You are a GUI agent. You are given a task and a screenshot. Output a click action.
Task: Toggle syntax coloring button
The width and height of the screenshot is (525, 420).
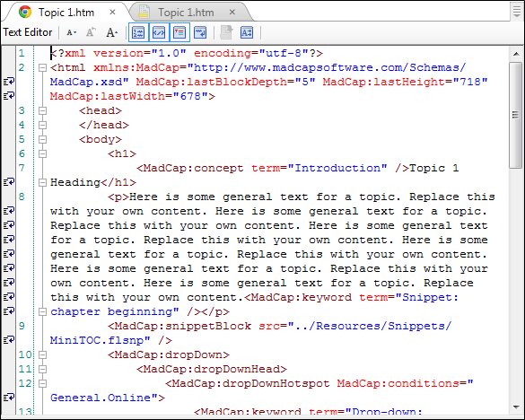tap(159, 32)
